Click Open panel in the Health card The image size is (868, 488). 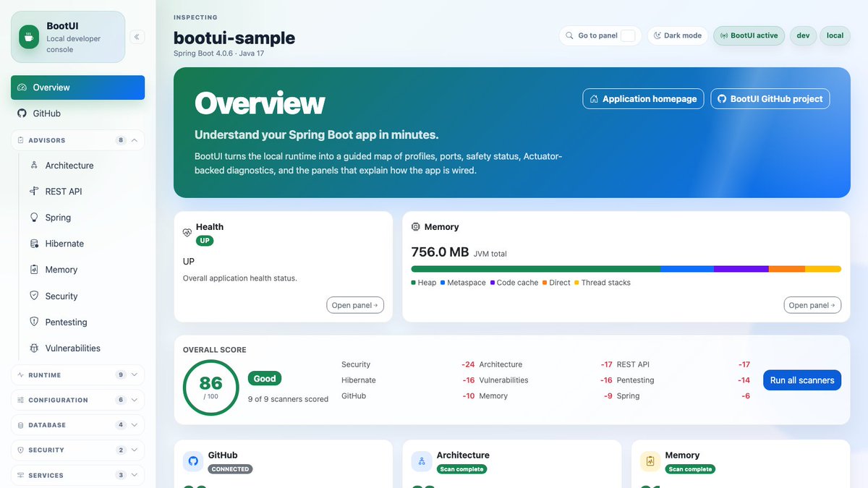[x=355, y=305]
